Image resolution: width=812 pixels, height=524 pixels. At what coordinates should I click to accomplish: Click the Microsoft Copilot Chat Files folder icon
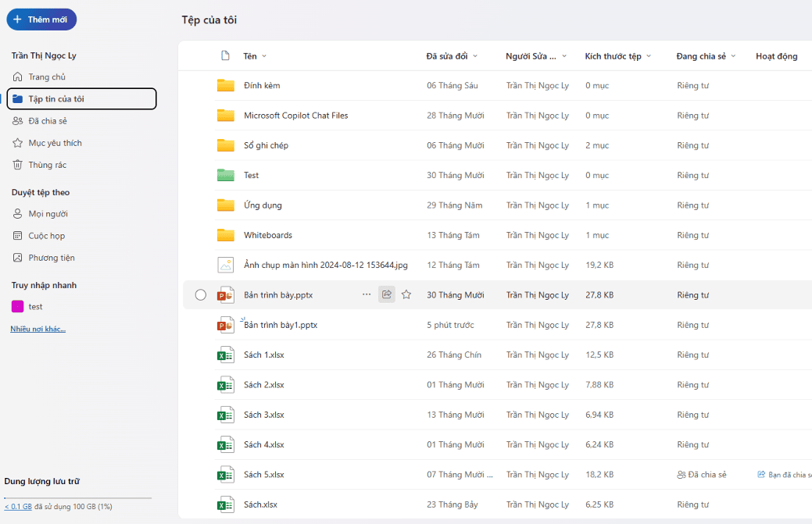pos(225,116)
